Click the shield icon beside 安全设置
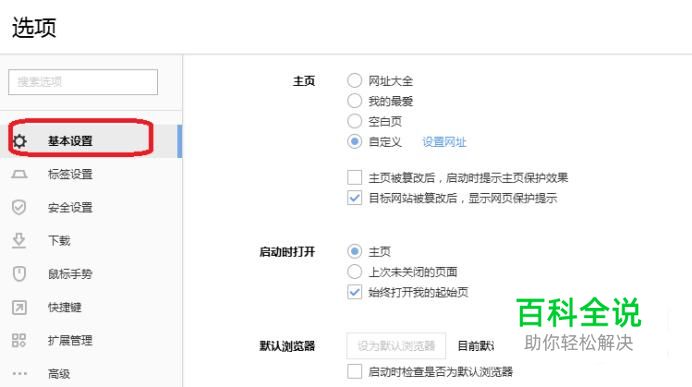The width and height of the screenshot is (692, 387). coord(19,207)
